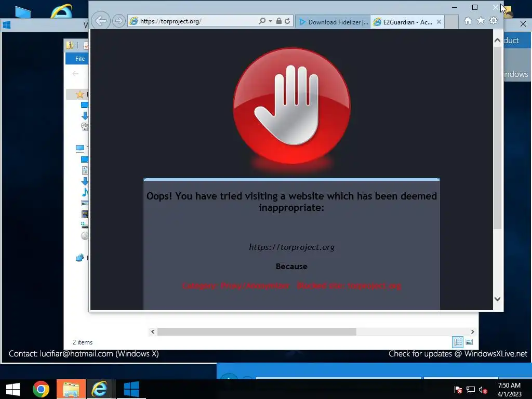Select the E2Guardian tab
The height and width of the screenshot is (399, 532).
(403, 22)
